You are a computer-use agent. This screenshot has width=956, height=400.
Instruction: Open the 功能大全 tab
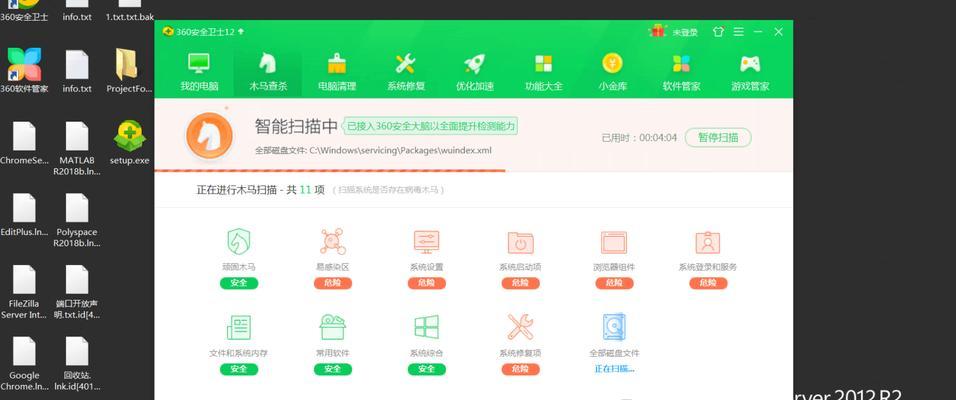[x=543, y=72]
